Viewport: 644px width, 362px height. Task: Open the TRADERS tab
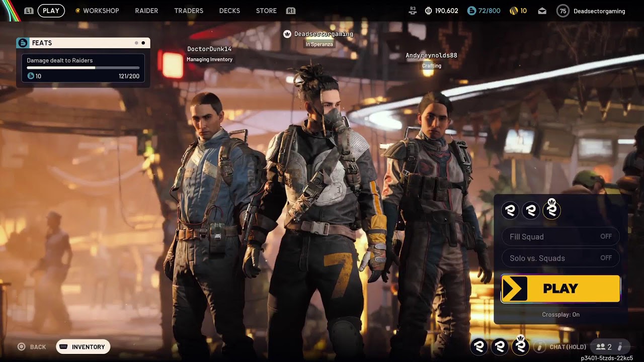189,11
